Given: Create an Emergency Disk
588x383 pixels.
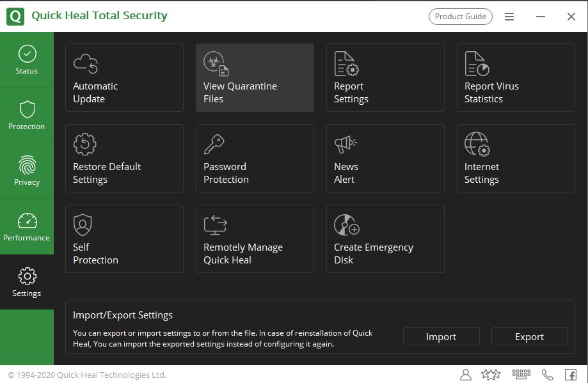Looking at the screenshot, I should tap(385, 238).
